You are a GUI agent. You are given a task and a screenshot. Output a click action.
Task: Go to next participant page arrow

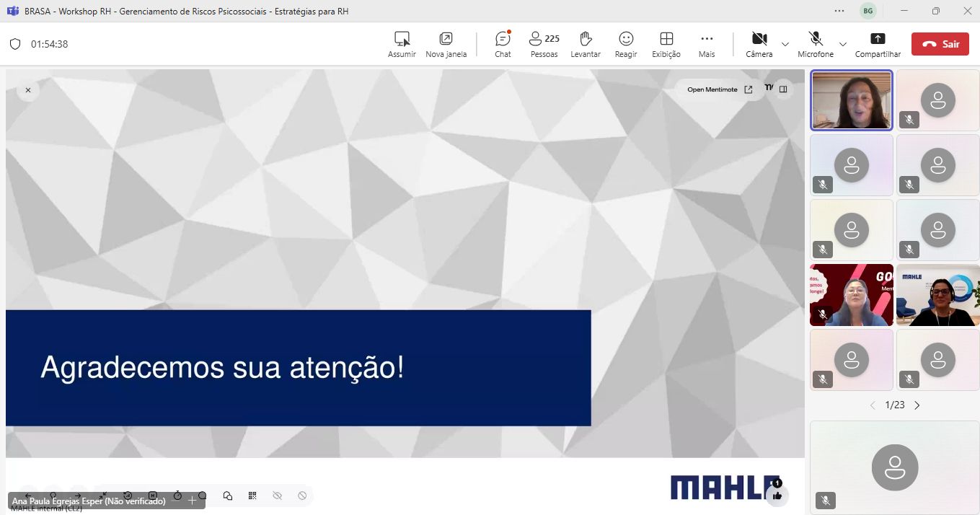(x=917, y=405)
